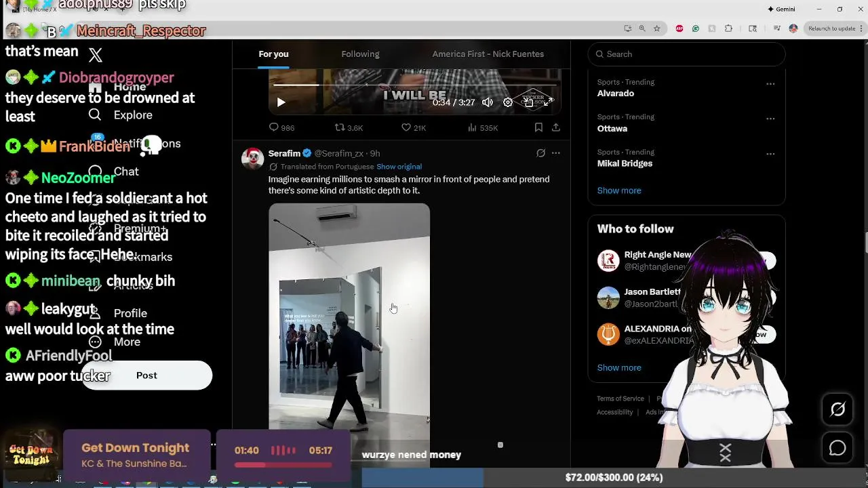Open the green Grammarly extension icon
This screenshot has width=868, height=488.
(696, 28)
